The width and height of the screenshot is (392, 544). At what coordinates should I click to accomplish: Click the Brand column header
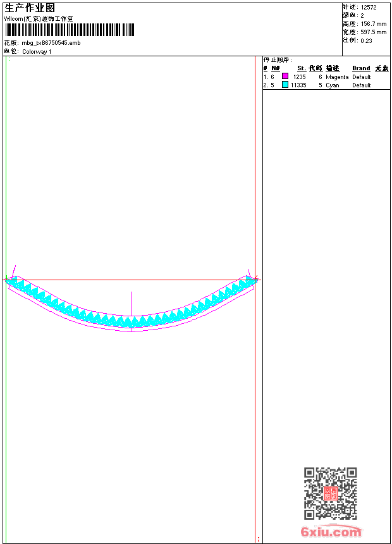click(361, 68)
